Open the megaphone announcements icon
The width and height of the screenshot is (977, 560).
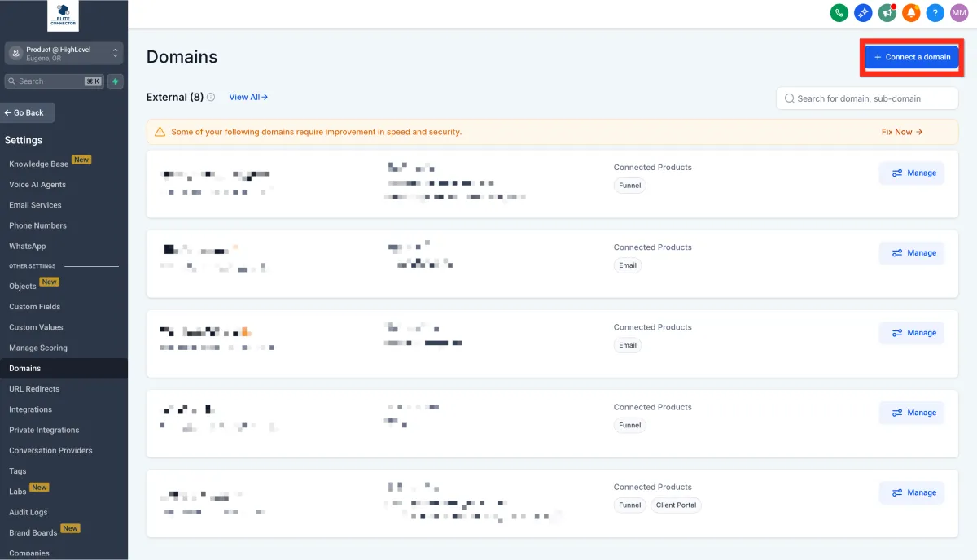click(x=887, y=13)
